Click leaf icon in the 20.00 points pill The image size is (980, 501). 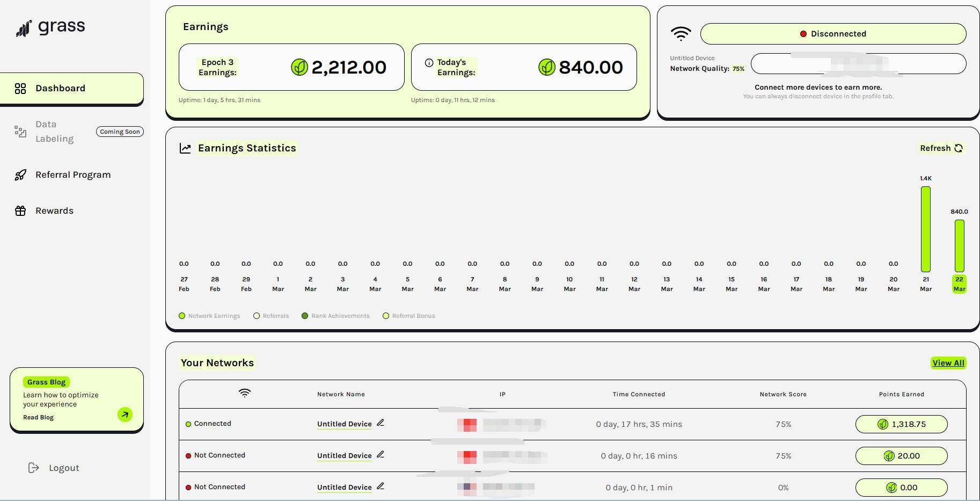[889, 456]
